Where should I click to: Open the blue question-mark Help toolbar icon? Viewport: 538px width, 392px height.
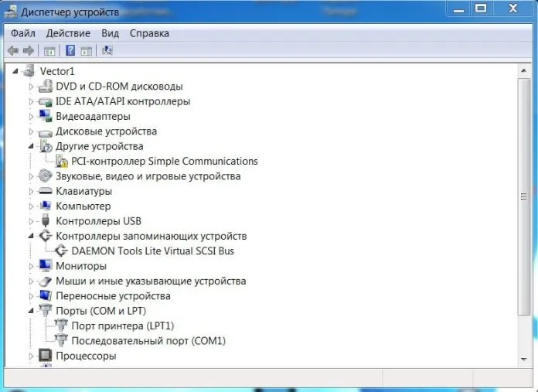[x=70, y=50]
